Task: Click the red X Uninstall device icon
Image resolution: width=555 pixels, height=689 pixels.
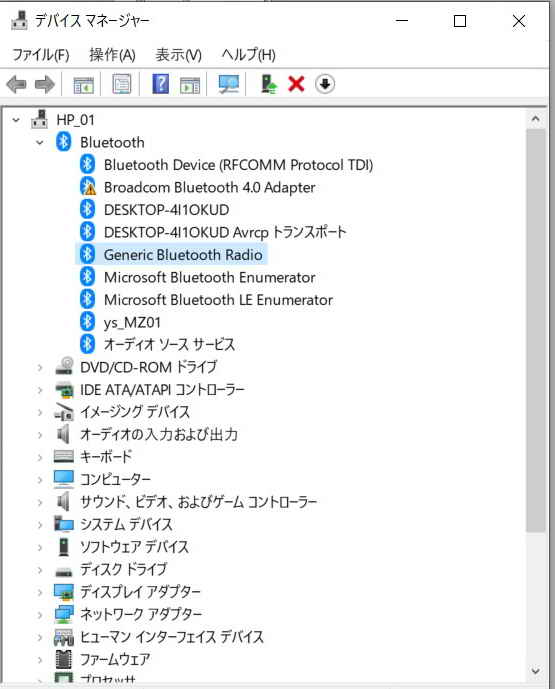Action: (296, 83)
